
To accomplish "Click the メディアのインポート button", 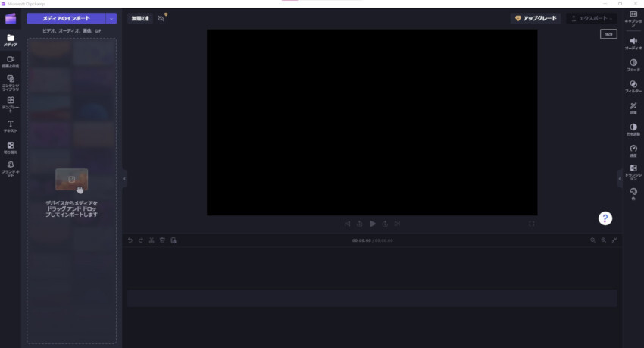I will click(x=67, y=18).
